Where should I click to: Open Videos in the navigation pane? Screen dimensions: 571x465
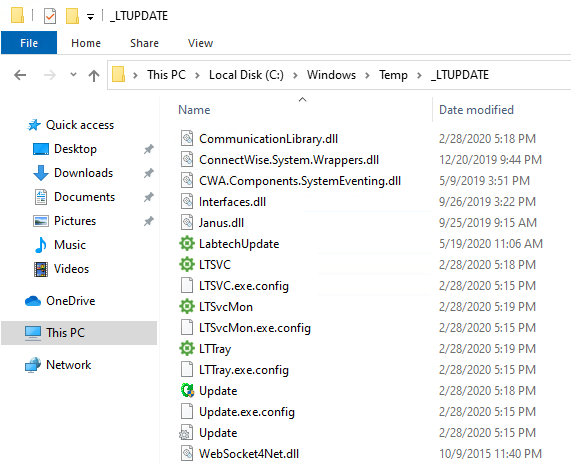pyautogui.click(x=71, y=269)
